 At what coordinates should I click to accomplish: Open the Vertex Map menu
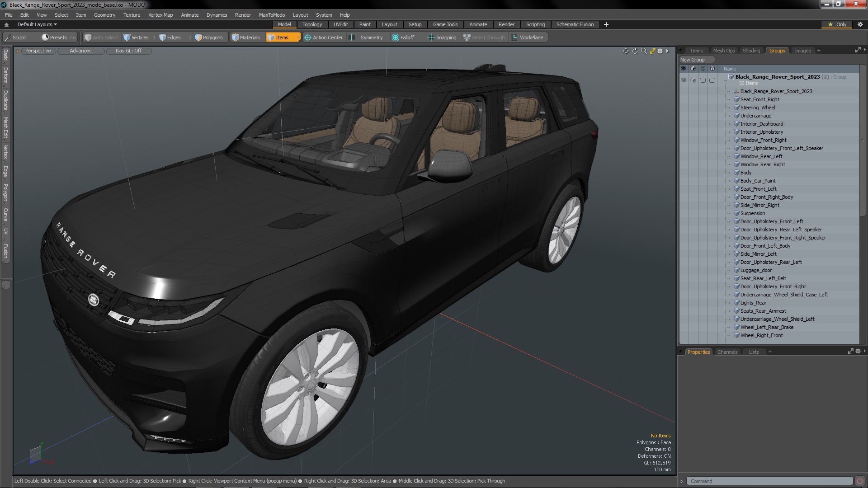pos(160,15)
